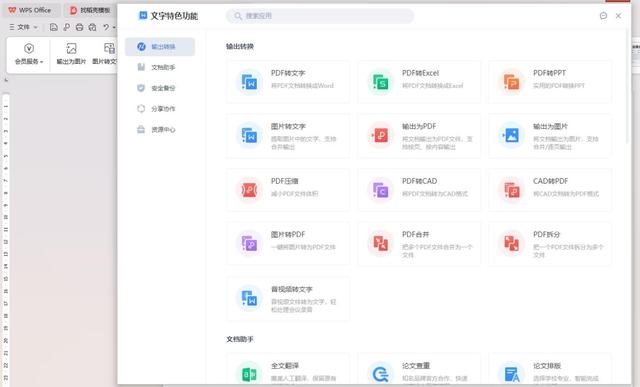Image resolution: width=640 pixels, height=387 pixels.
Task: Click the 输出为图片 ribbon button
Action: tap(71, 54)
